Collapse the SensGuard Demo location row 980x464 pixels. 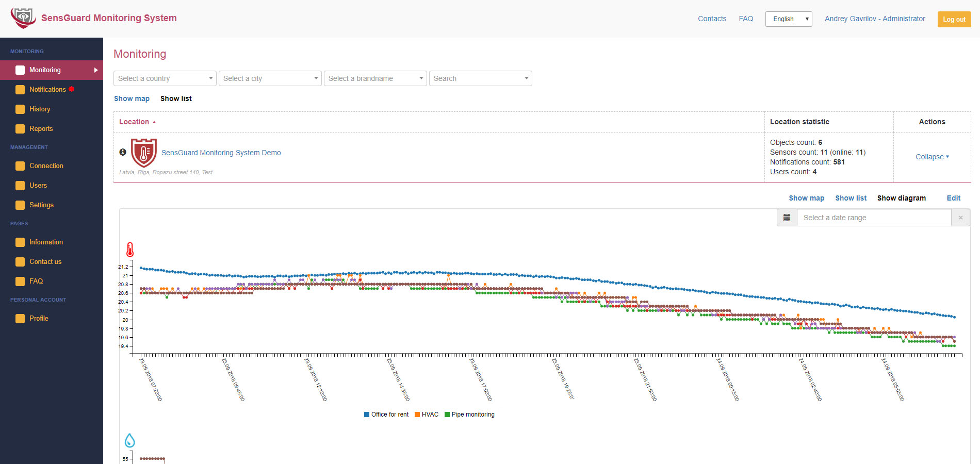(x=932, y=157)
